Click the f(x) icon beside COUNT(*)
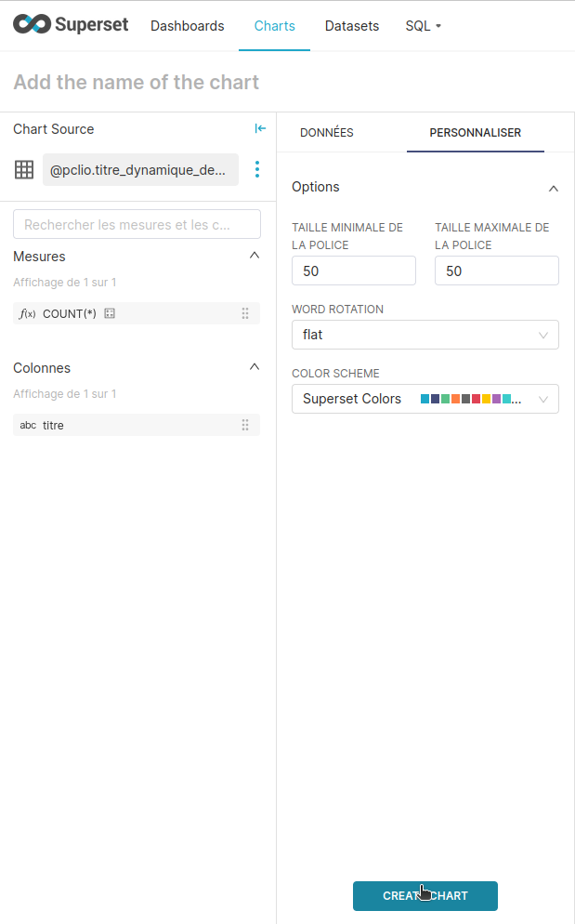Screen dimensions: 575x924 (x=28, y=314)
